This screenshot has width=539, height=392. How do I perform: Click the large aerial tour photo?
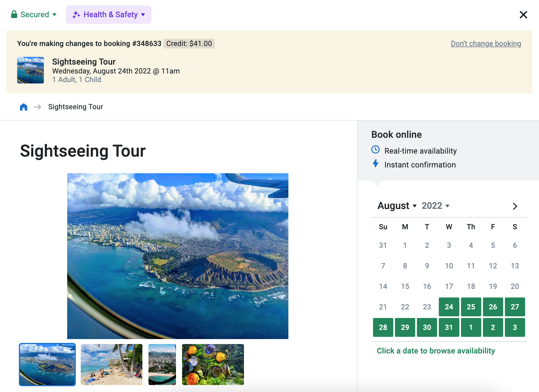[x=178, y=256]
